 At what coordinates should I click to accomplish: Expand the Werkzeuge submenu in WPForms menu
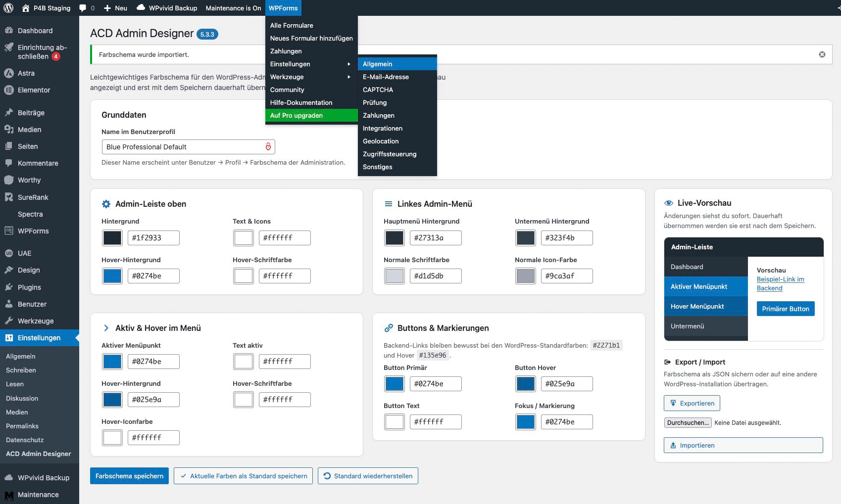pos(311,77)
